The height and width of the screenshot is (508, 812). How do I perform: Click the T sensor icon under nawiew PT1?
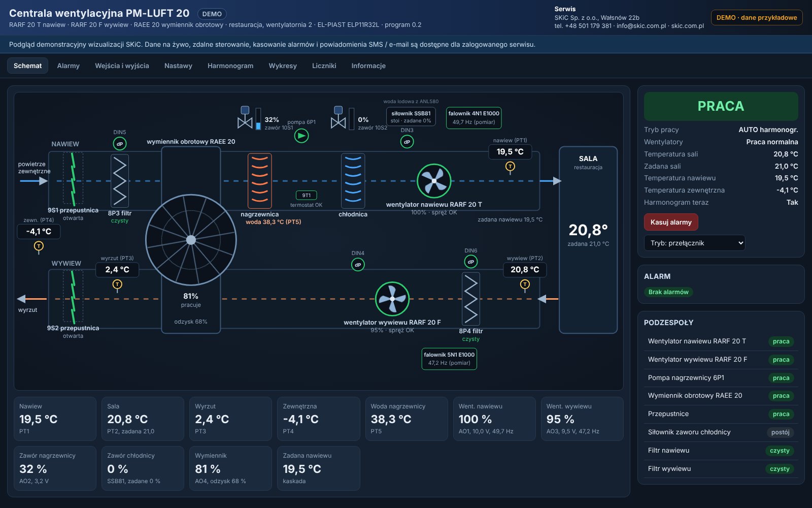tap(510, 167)
